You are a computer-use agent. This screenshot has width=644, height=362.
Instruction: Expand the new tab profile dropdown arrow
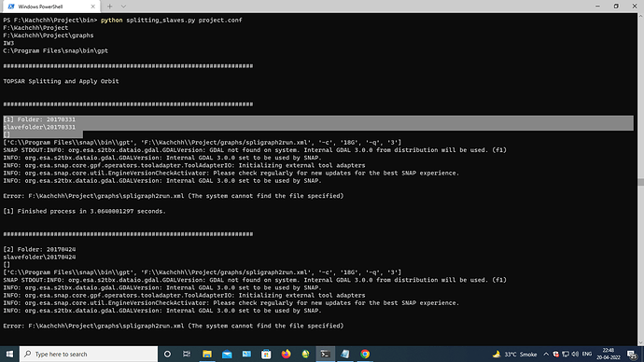point(123,7)
